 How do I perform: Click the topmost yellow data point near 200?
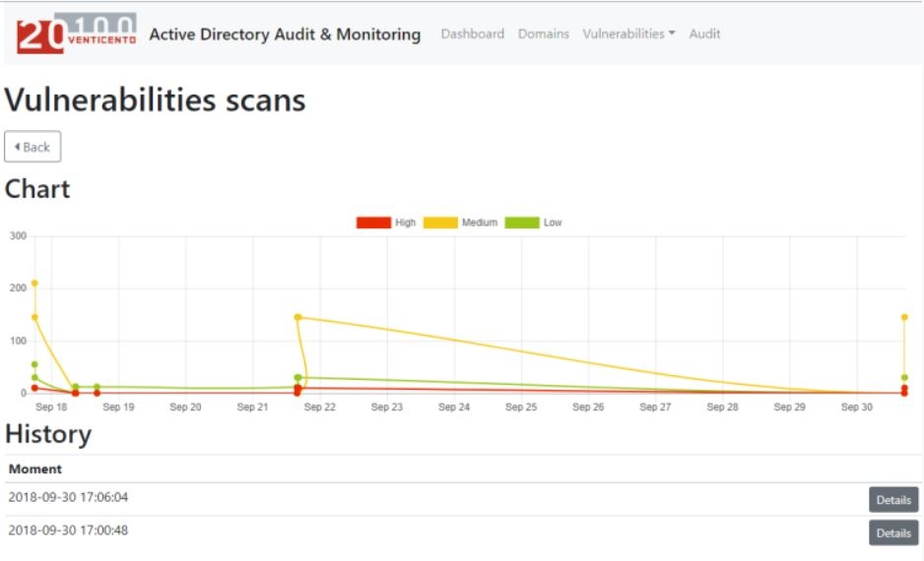point(34,283)
